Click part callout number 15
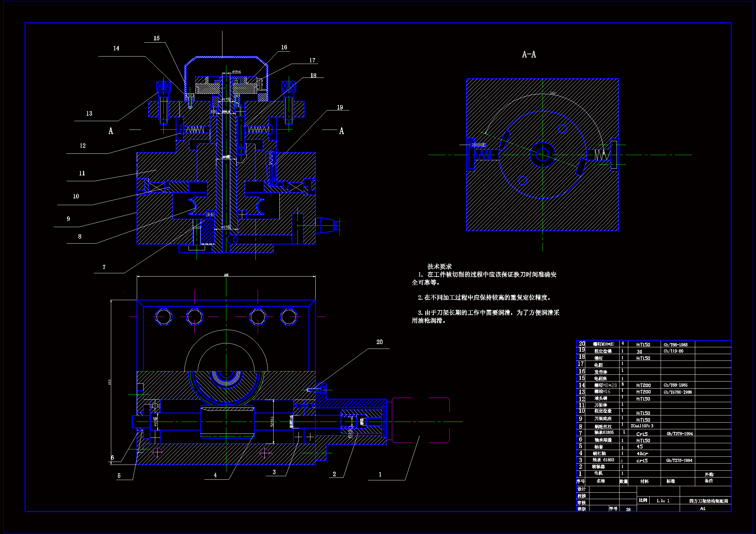This screenshot has width=756, height=534. pyautogui.click(x=157, y=38)
